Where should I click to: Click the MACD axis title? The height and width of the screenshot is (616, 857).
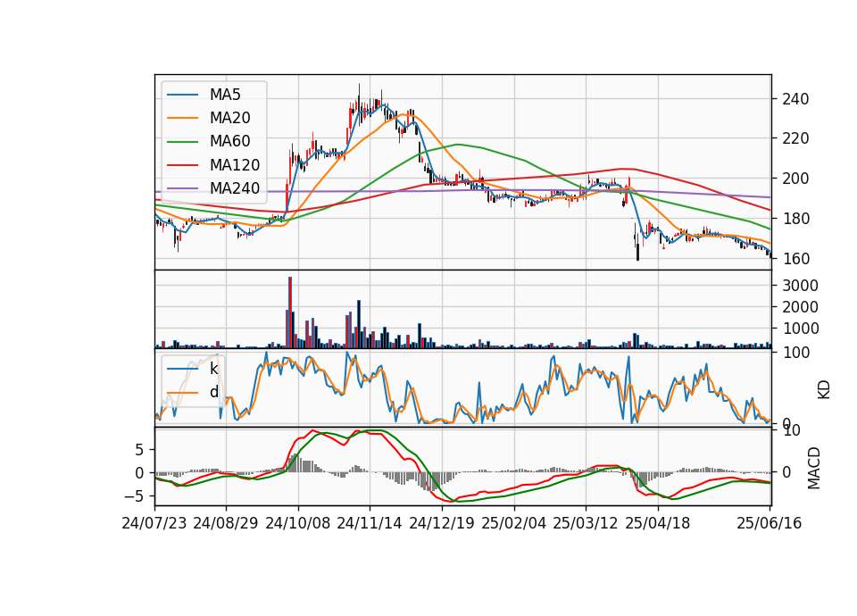814,468
